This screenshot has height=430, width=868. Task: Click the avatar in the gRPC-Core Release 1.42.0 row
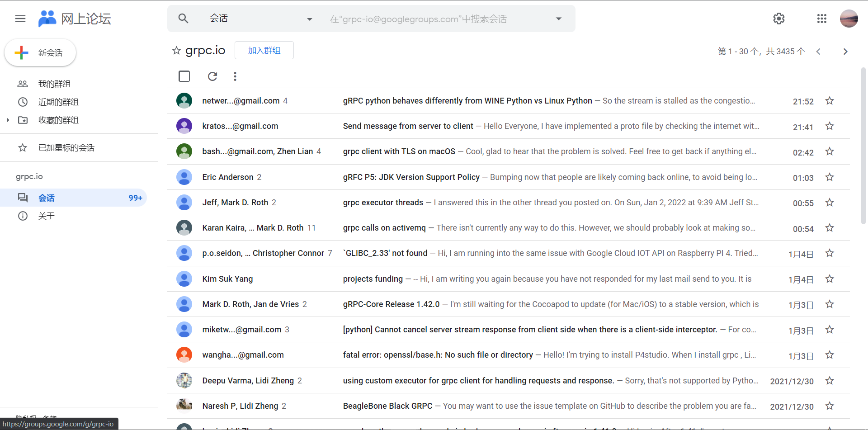[x=184, y=304]
